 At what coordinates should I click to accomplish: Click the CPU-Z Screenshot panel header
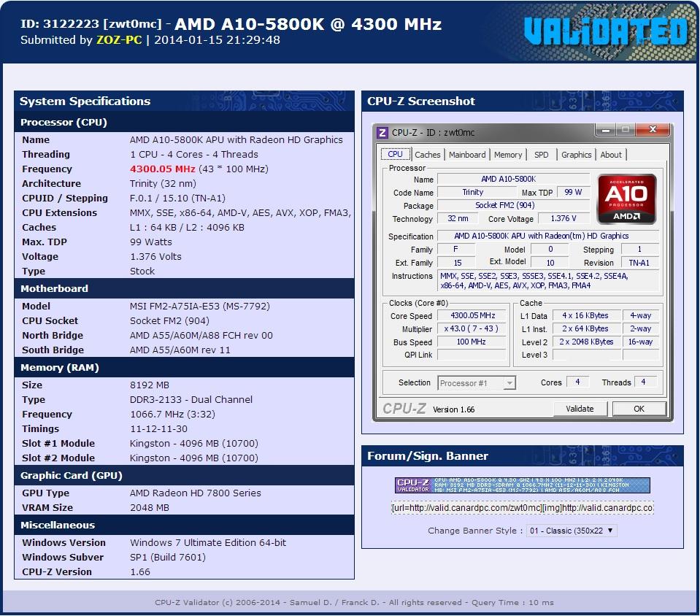coord(523,101)
